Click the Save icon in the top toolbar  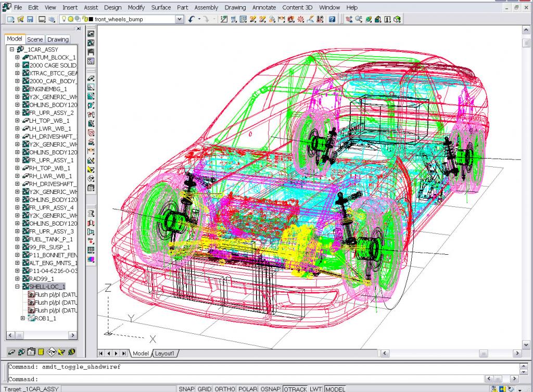(x=30, y=19)
